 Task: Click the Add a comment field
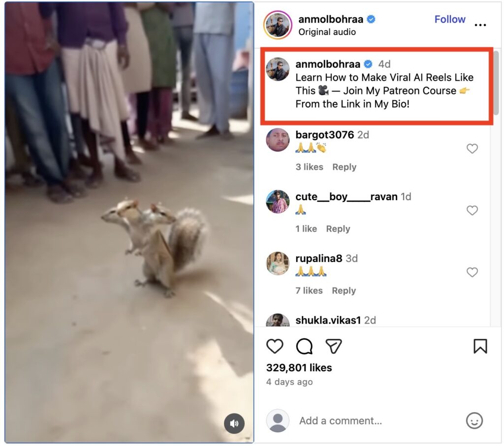tap(374, 421)
